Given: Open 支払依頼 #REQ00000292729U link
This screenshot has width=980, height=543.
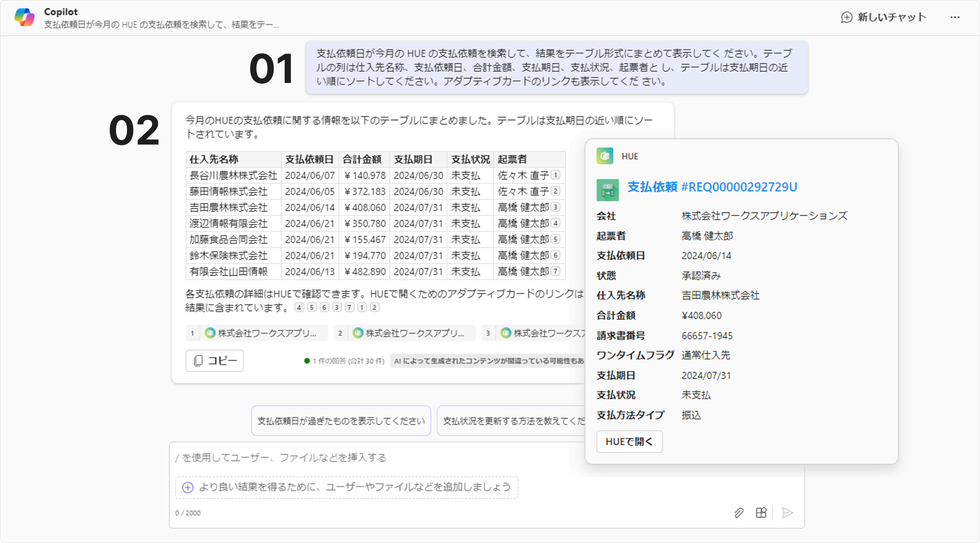Looking at the screenshot, I should tap(712, 187).
